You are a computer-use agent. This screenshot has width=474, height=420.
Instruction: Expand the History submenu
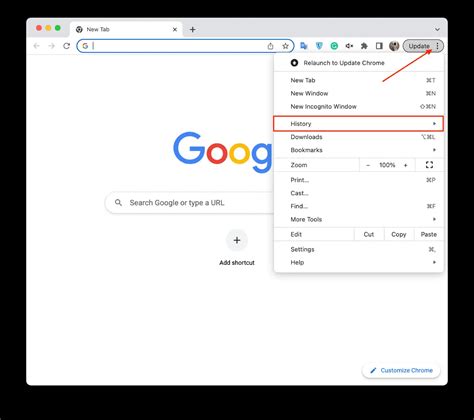point(358,124)
